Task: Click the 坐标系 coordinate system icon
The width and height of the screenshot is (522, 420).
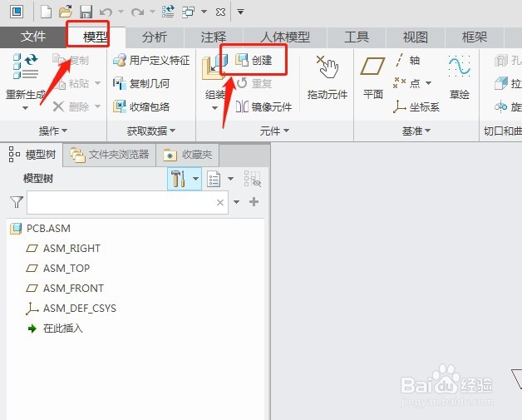Action: [x=399, y=106]
